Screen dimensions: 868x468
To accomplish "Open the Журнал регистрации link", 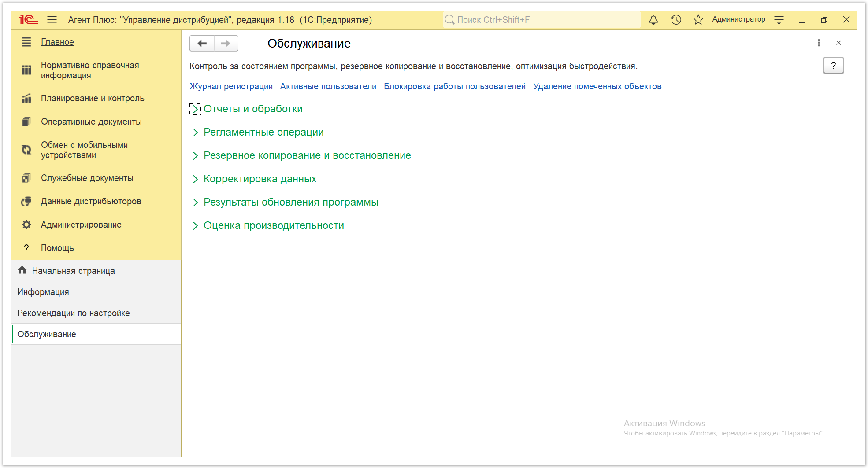I will coord(231,86).
